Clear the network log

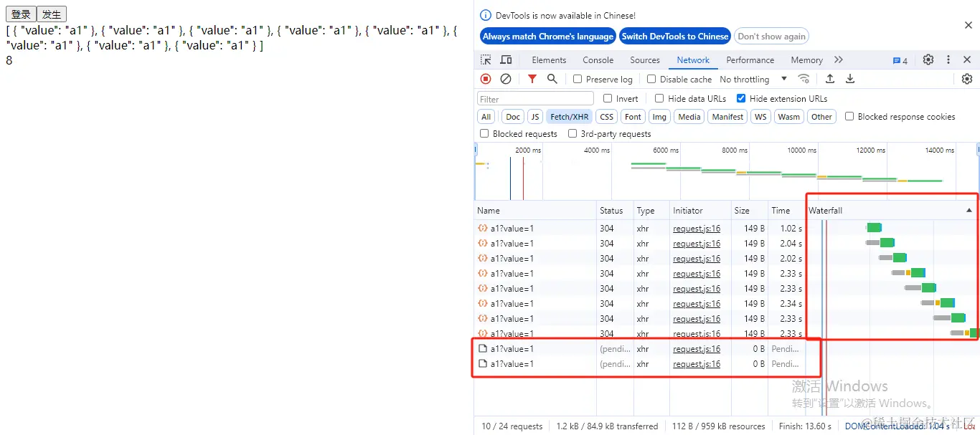tap(506, 79)
